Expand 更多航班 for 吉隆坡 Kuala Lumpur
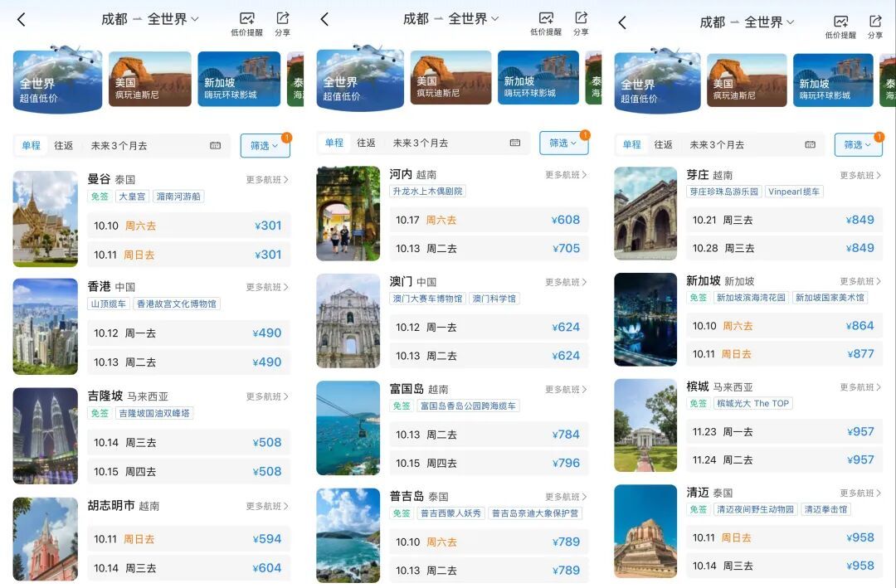This screenshot has width=896, height=588. 267,396
